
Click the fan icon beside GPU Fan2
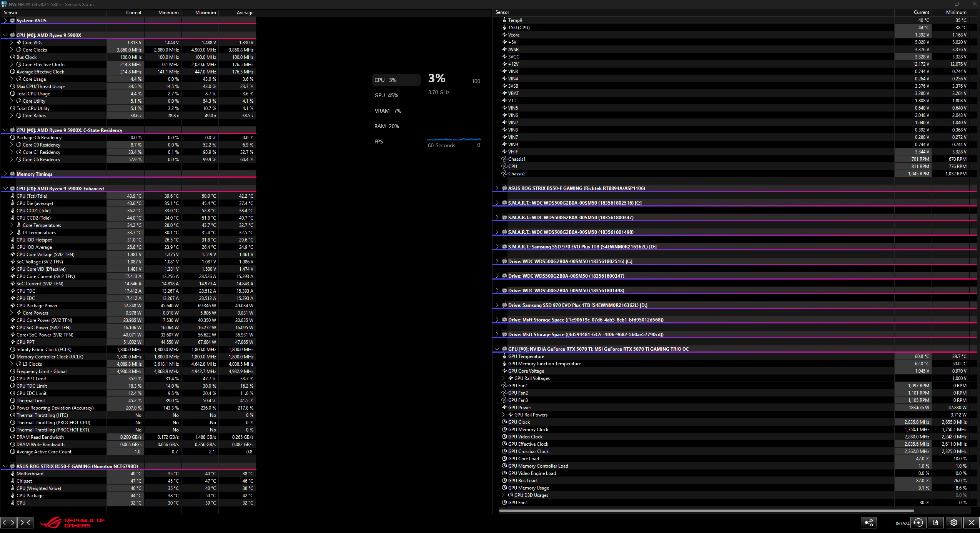[x=504, y=393]
